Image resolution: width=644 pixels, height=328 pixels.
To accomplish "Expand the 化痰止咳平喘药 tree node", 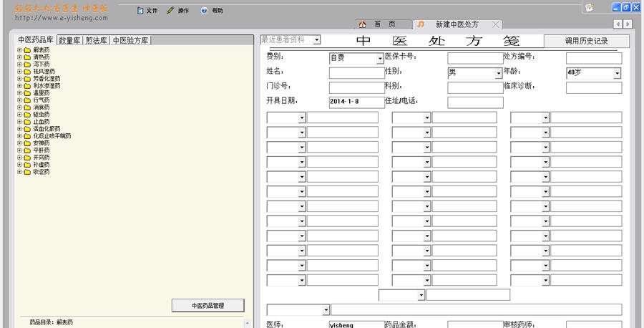I will (x=19, y=136).
